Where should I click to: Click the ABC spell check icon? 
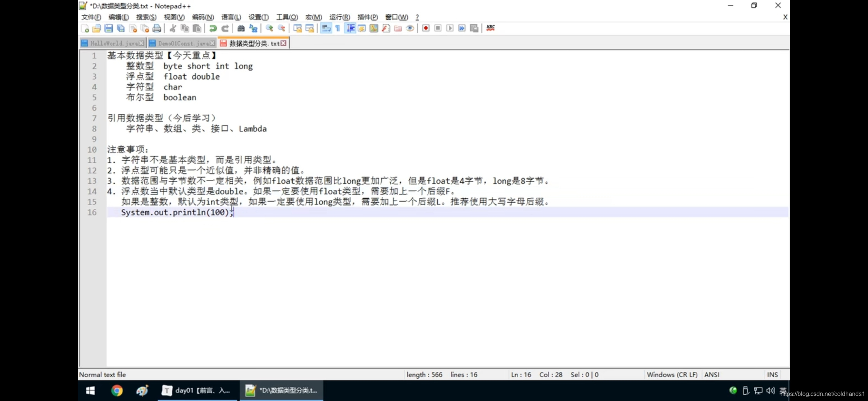pos(490,28)
